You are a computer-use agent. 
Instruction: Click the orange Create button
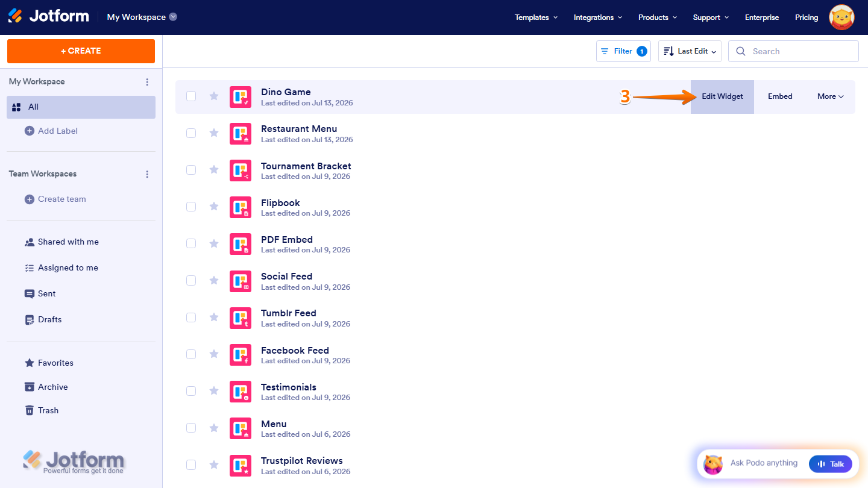(x=81, y=51)
